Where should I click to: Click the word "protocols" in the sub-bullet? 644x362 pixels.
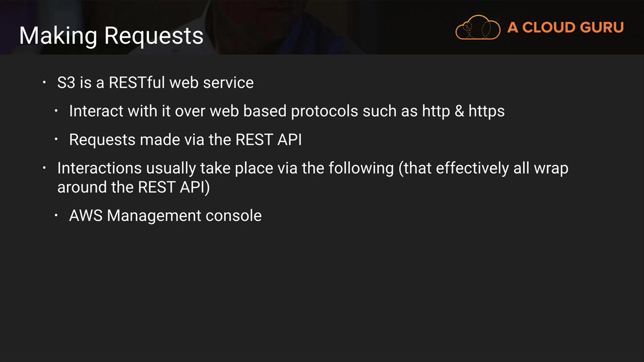[324, 111]
